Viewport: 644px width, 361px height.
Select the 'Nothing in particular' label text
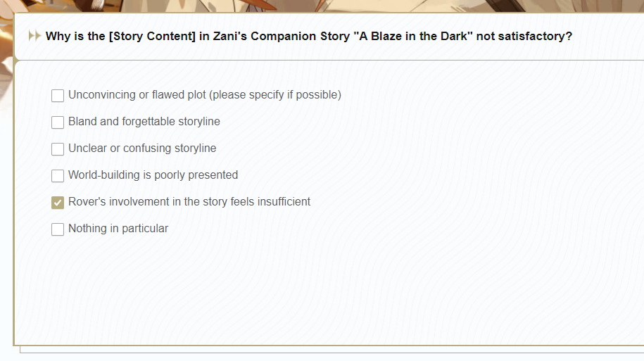pos(118,228)
